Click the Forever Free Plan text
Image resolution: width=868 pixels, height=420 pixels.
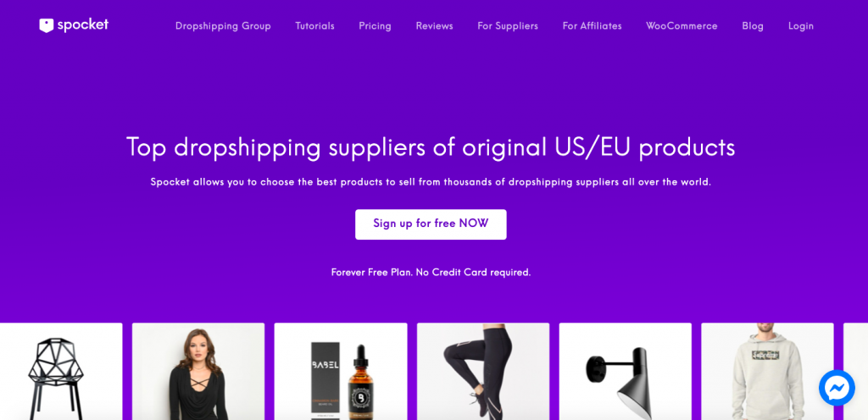pos(431,272)
